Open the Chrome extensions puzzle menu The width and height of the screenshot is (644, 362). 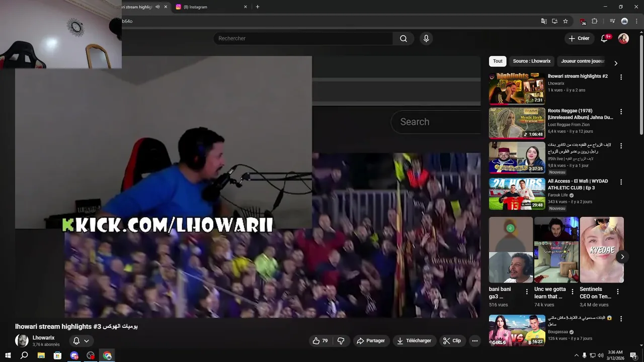pyautogui.click(x=595, y=21)
